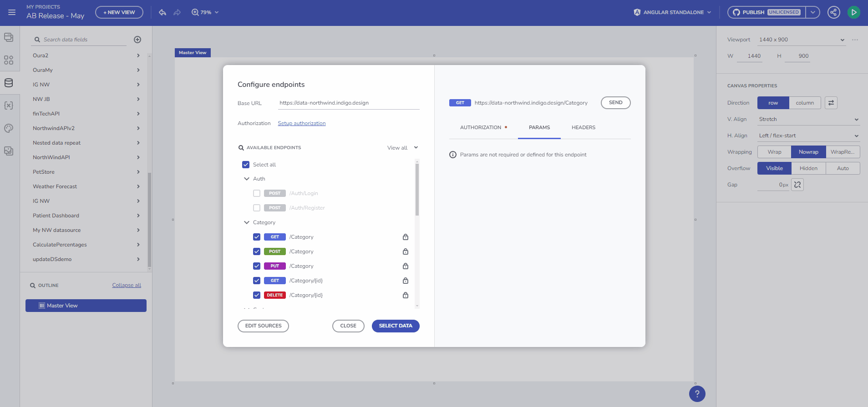Check the POST /Auth/Register endpoint
Screen dimensions: 868x407
257,208
